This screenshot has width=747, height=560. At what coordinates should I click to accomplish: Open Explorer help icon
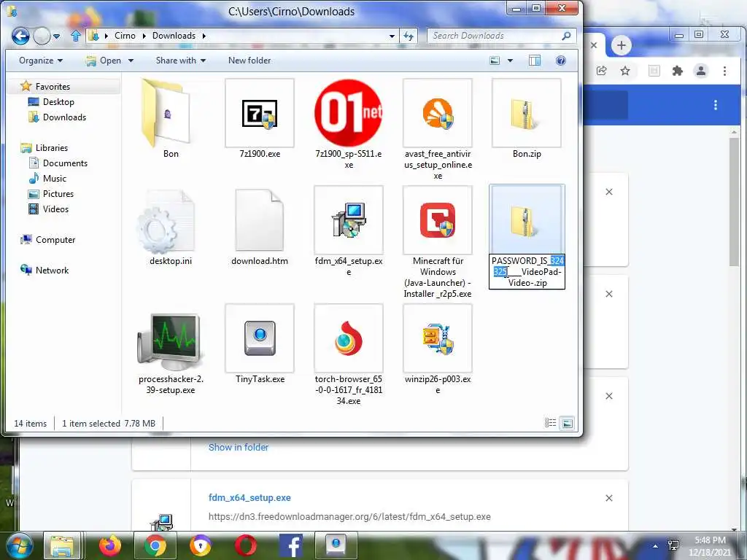pyautogui.click(x=561, y=61)
